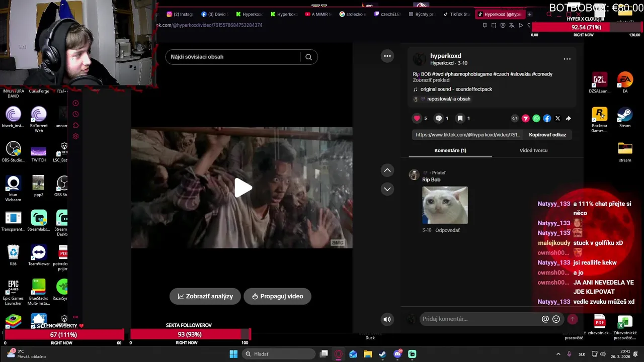Open the DZSALauncher desktop shortcut
Viewport: 644px width, 362px height.
click(599, 83)
